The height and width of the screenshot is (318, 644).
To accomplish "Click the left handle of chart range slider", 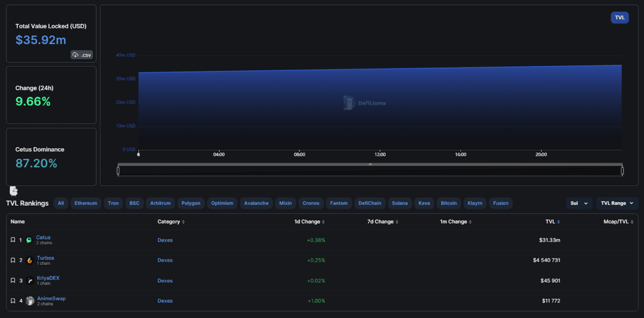I will [x=118, y=171].
